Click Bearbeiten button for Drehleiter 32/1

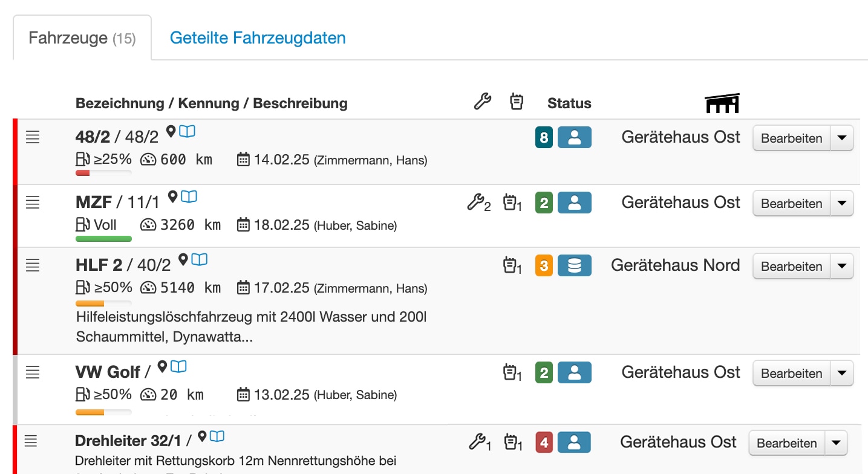(787, 443)
